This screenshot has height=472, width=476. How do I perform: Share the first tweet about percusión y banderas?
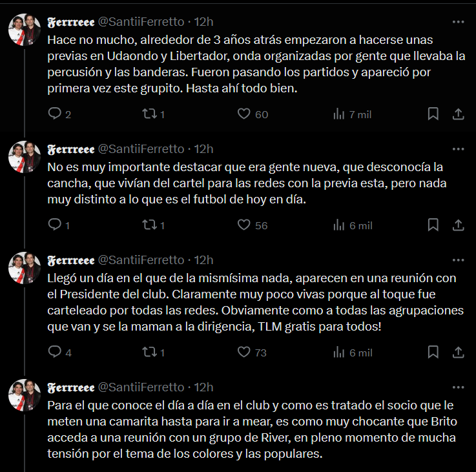click(459, 114)
